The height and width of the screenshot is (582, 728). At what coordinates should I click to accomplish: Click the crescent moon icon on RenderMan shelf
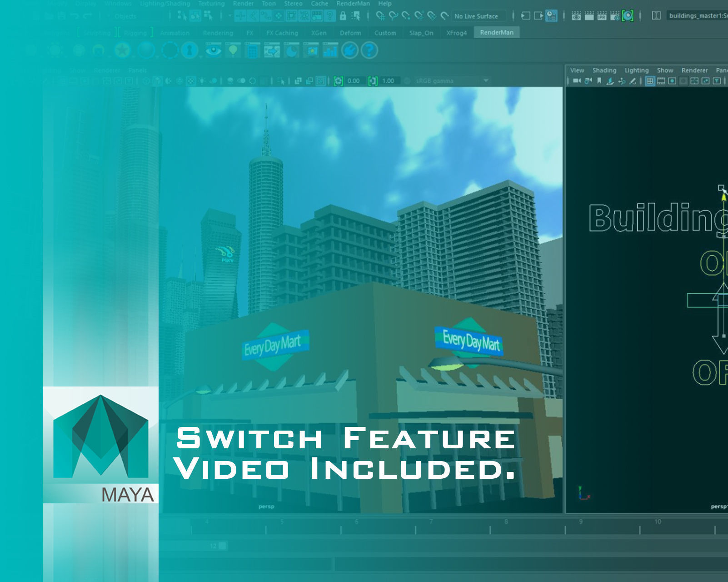point(292,50)
